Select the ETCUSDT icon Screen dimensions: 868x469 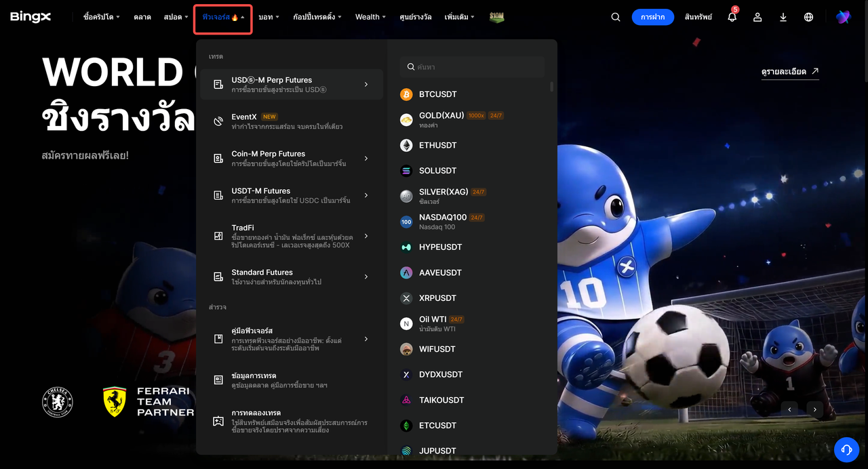[x=406, y=426]
